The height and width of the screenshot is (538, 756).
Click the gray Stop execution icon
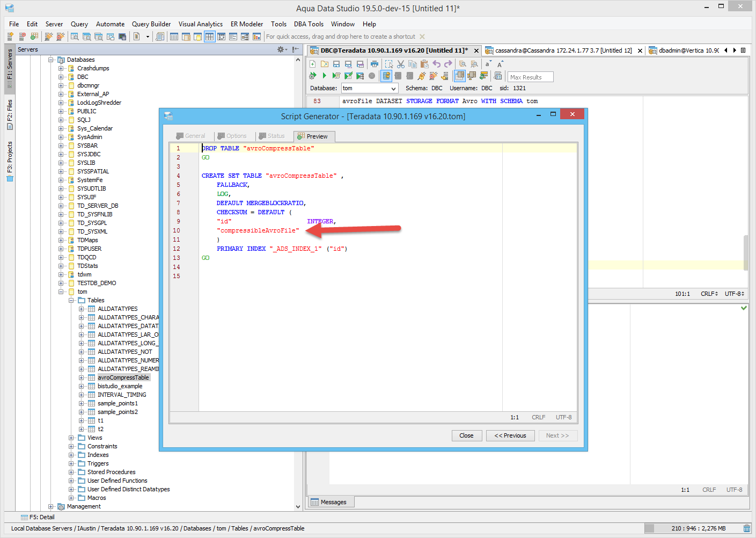372,76
